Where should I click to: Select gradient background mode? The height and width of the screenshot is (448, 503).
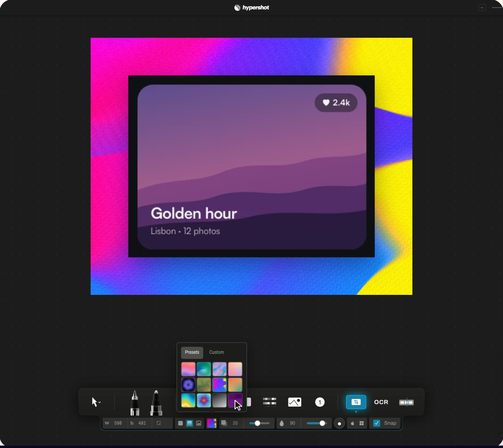coord(190,423)
